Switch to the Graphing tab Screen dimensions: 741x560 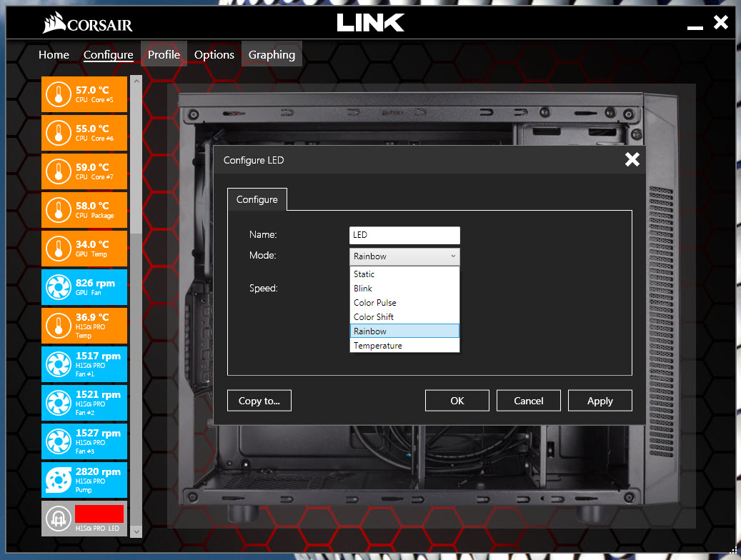(x=272, y=55)
